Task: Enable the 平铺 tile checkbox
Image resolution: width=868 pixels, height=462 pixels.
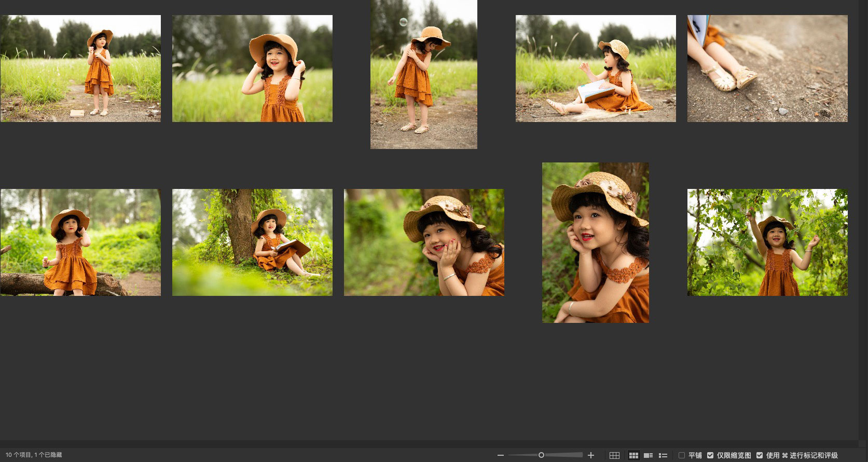Action: [682, 455]
